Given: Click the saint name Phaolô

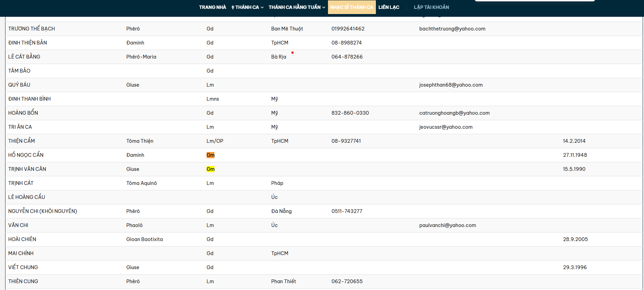Looking at the screenshot, I should click(134, 225).
